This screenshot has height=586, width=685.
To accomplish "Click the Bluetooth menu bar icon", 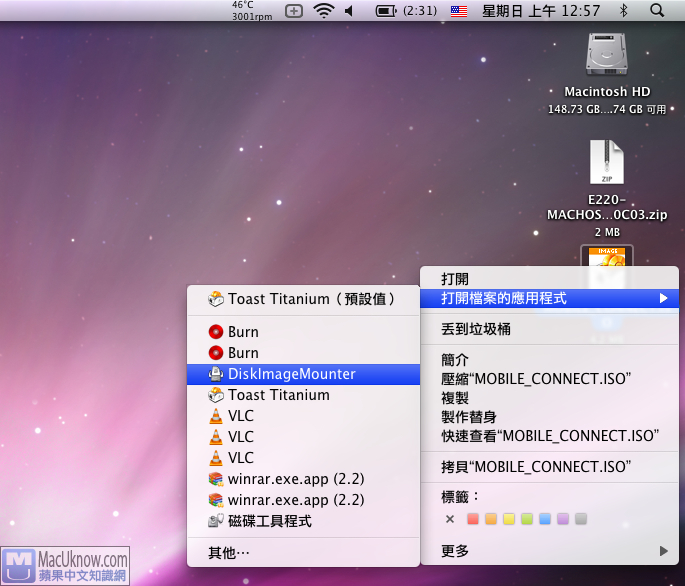I will coord(623,10).
